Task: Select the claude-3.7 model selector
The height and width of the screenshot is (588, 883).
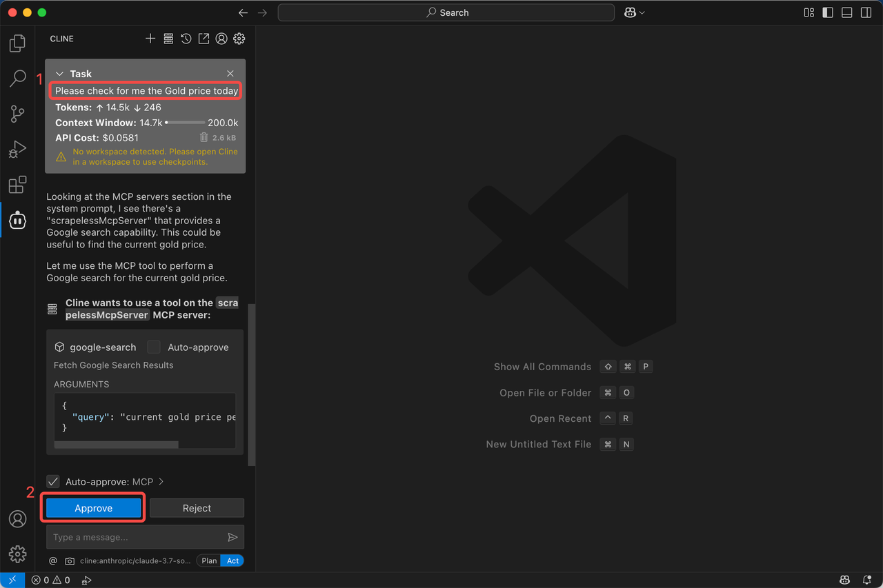Action: tap(135, 561)
